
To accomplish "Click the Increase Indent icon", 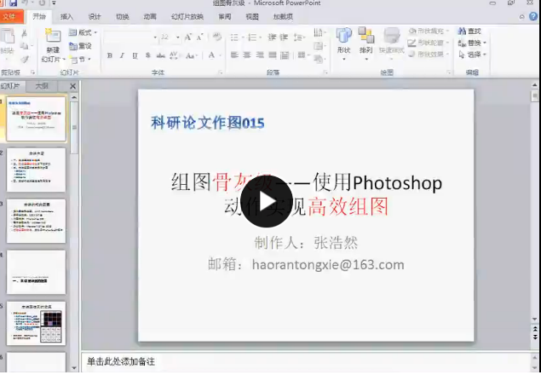I will (x=284, y=37).
